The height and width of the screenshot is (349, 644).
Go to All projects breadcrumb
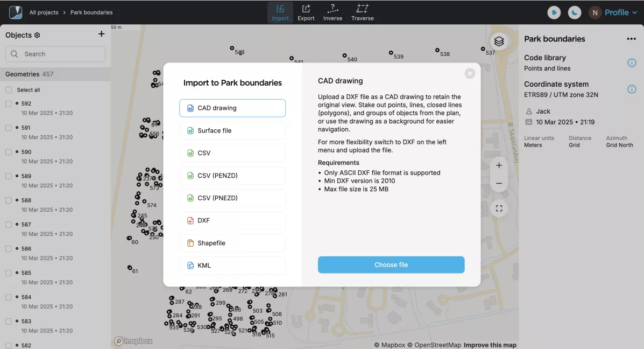[x=44, y=12]
